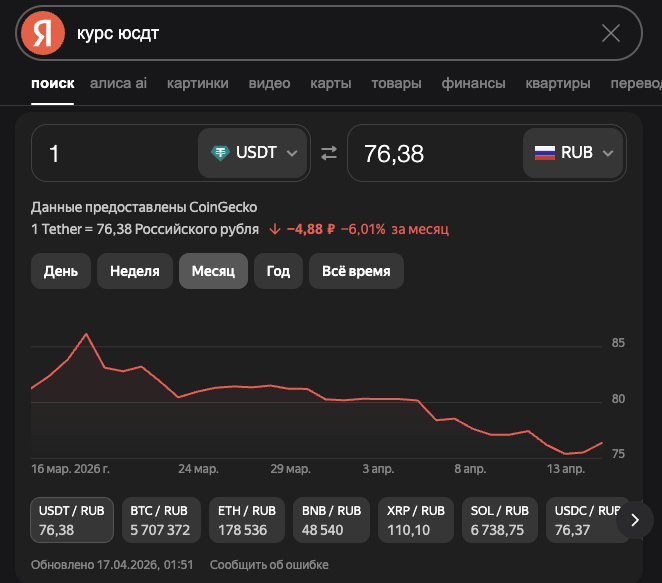Switch chart to Всё время period
The image size is (662, 583).
[356, 271]
